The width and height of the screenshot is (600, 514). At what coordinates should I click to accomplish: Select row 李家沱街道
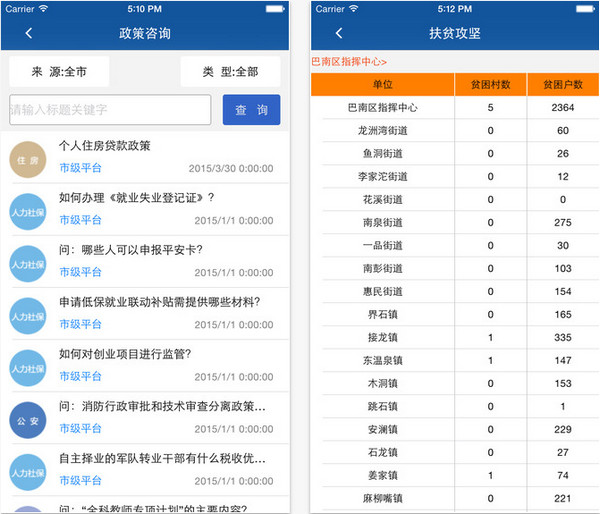click(455, 176)
